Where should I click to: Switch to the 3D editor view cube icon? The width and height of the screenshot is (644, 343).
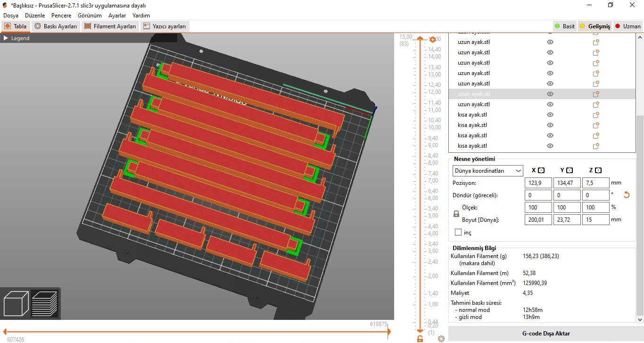pyautogui.click(x=16, y=303)
